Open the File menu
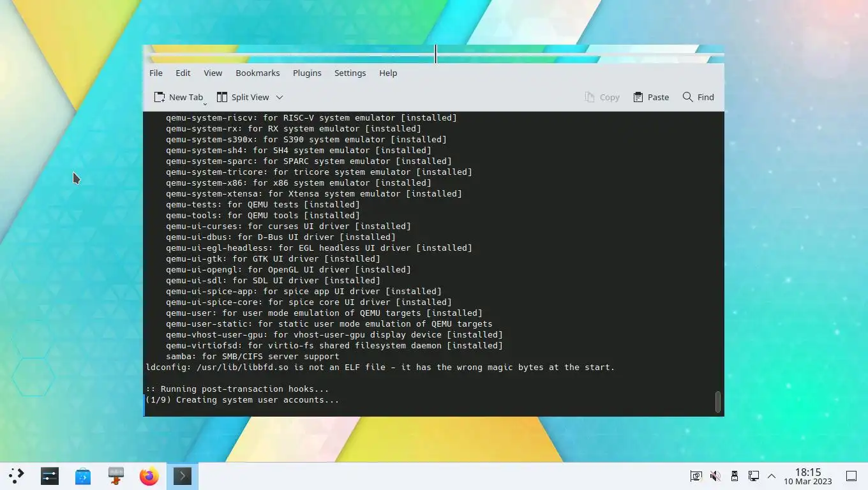Screen dimensions: 868x490 tap(156, 73)
